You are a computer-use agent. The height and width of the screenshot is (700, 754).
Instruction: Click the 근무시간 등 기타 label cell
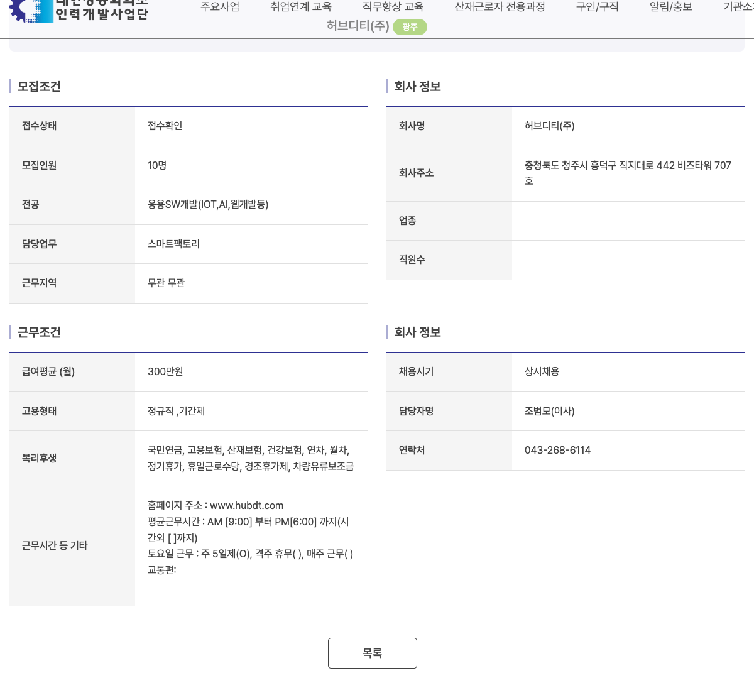point(72,546)
